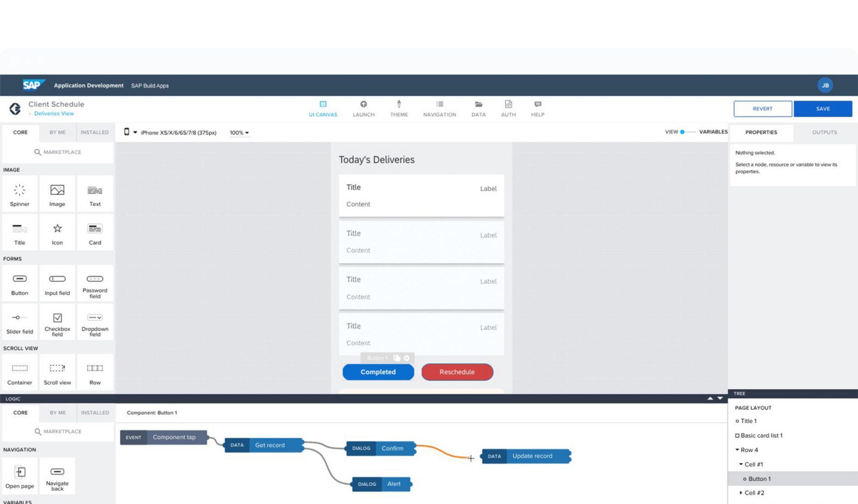Open the Launch section
858x504 pixels.
[363, 109]
